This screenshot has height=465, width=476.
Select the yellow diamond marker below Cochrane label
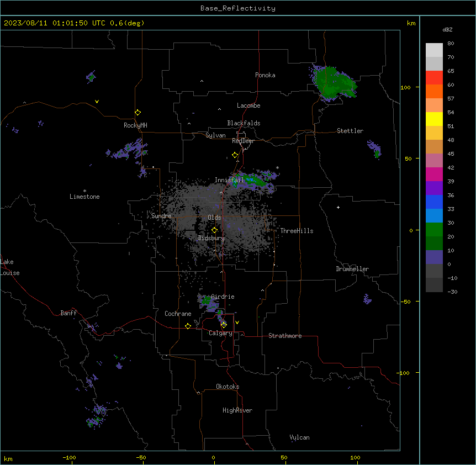[x=188, y=326]
